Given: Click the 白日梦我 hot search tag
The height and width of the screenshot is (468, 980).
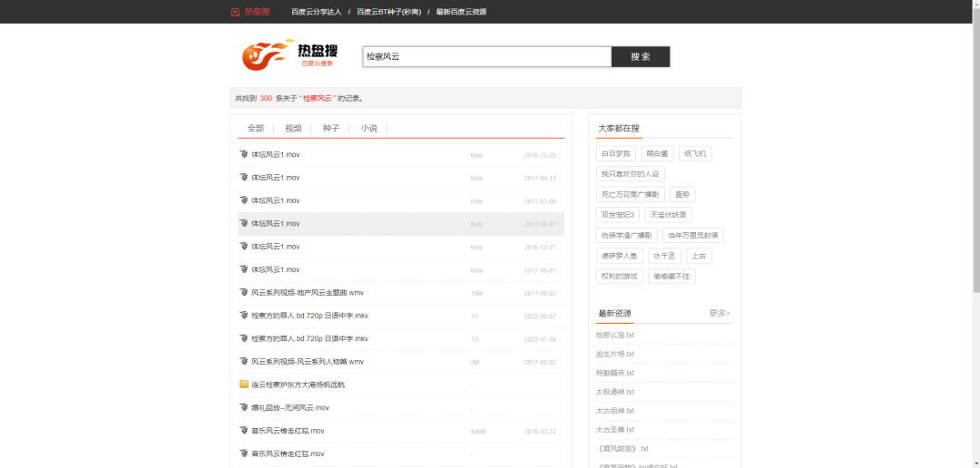Looking at the screenshot, I should point(615,153).
